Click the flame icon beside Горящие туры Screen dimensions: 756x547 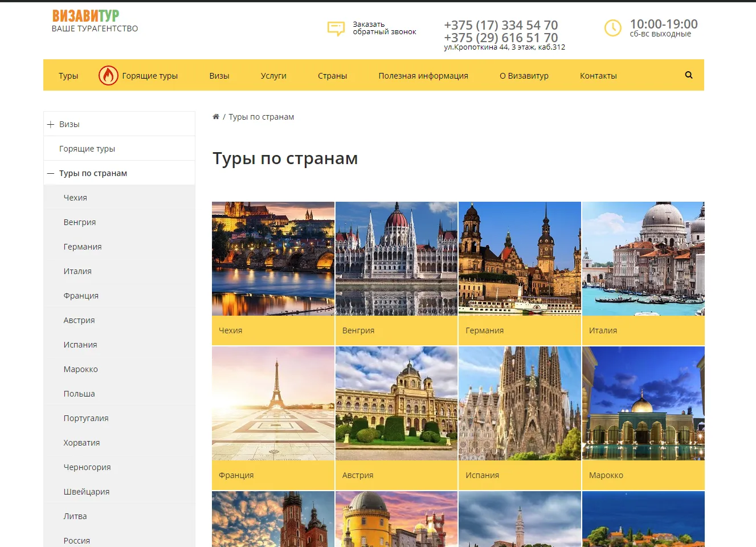108,75
